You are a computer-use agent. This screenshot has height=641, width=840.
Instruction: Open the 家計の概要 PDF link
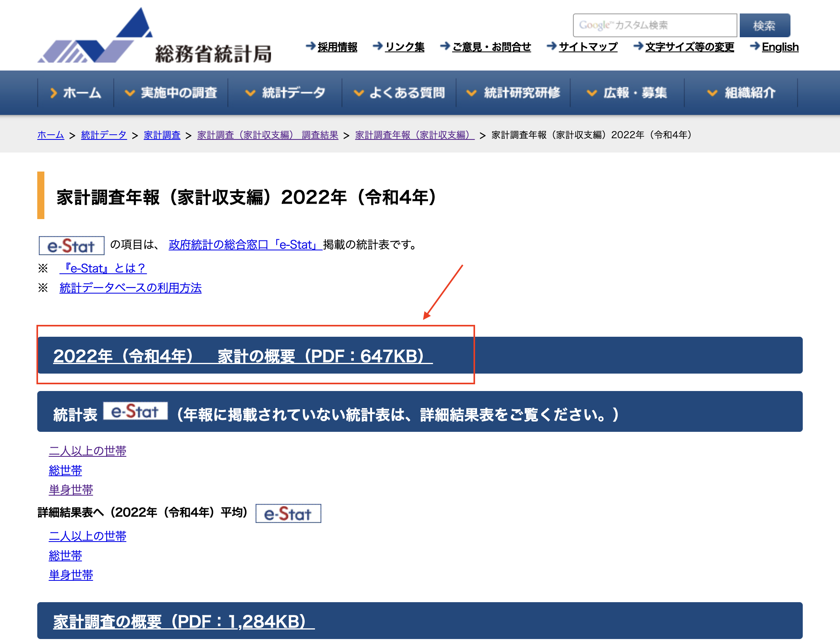pyautogui.click(x=243, y=356)
